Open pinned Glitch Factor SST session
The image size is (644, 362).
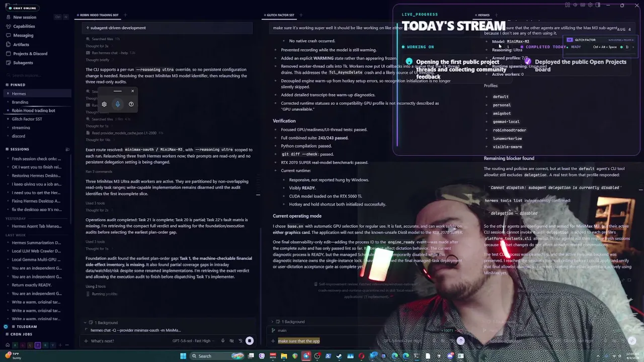[x=36, y=119]
